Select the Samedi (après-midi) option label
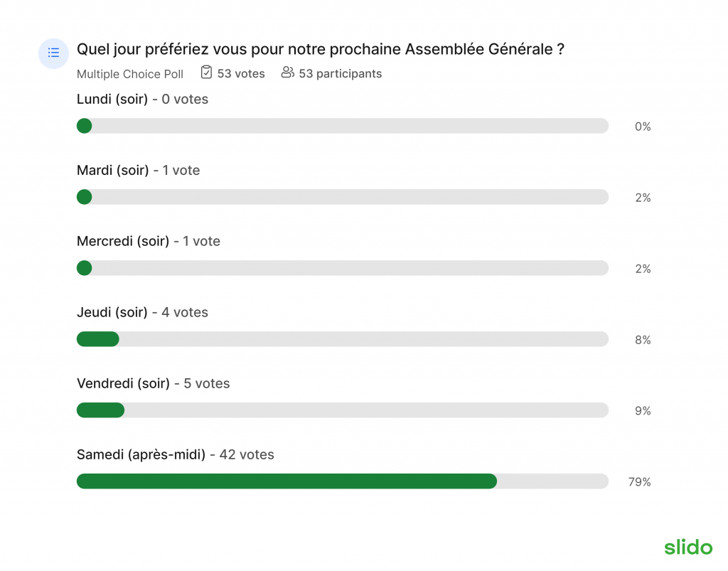Screen dimensions: 728x571 pos(141,454)
